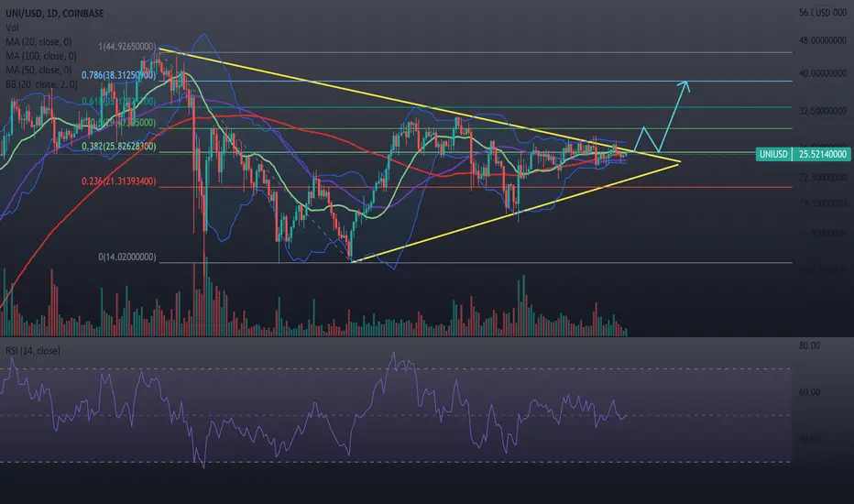
Task: Select the cyan projection arrow head
Action: tap(684, 85)
